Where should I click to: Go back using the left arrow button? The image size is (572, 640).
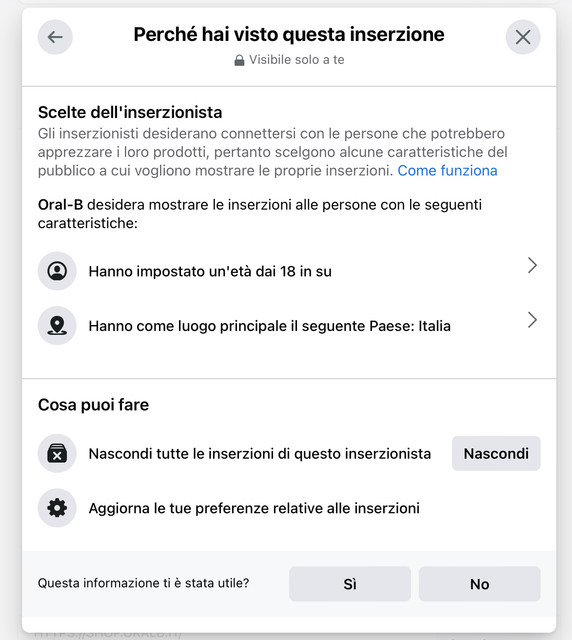[55, 37]
